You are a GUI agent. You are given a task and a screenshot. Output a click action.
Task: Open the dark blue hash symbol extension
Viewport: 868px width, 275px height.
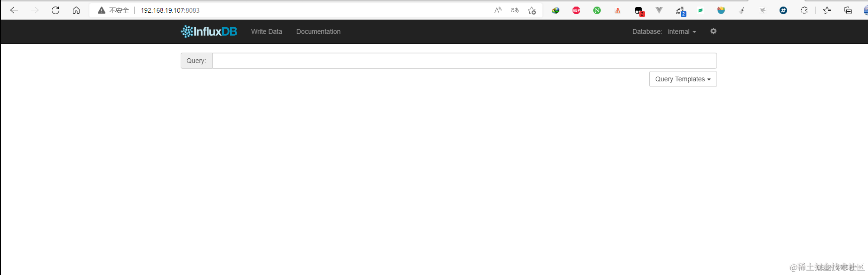783,10
